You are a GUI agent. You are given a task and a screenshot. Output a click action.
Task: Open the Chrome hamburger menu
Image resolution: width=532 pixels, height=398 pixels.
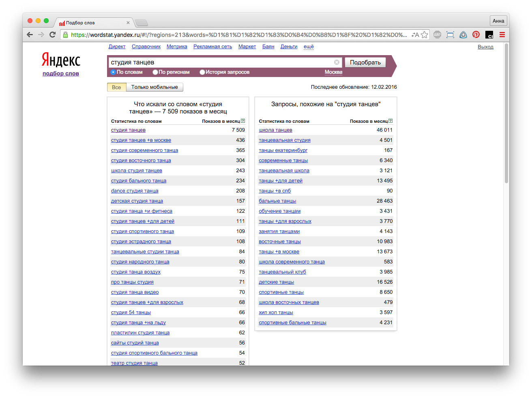point(502,35)
